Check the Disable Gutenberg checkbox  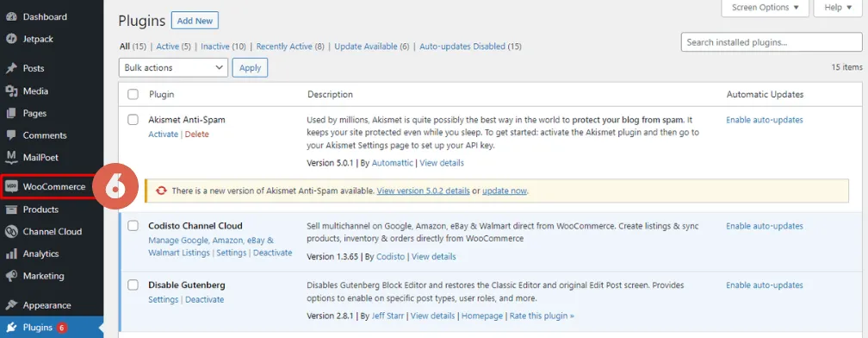(133, 285)
